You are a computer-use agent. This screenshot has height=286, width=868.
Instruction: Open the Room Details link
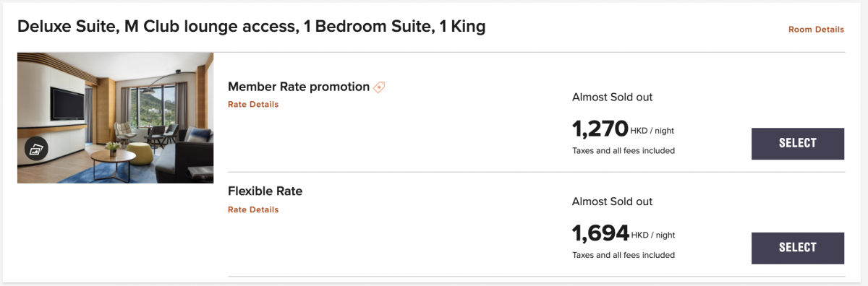tap(816, 30)
